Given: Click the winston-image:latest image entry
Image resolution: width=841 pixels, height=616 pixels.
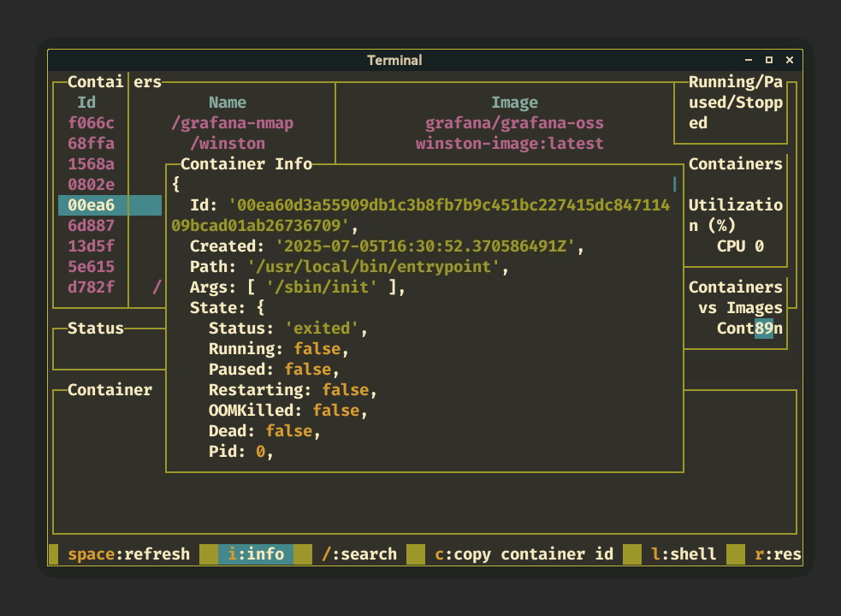Looking at the screenshot, I should (509, 143).
